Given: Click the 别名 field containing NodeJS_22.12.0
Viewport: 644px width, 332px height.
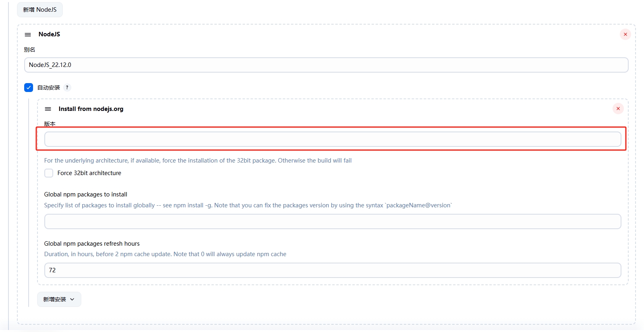Looking at the screenshot, I should pyautogui.click(x=326, y=65).
